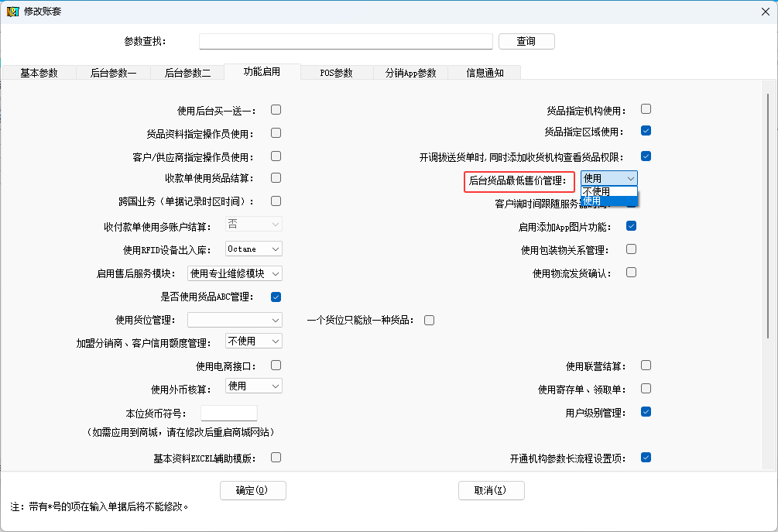Click disabled 收付款单使用多账户结算 dropdown
This screenshot has height=532, width=778.
point(254,224)
